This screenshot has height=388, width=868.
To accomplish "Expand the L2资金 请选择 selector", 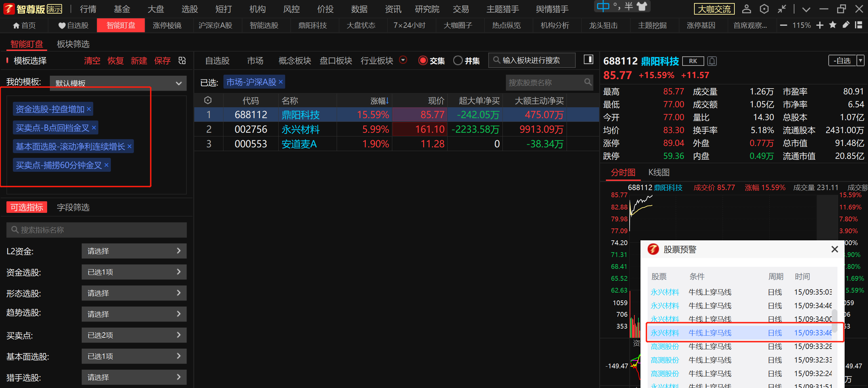I will (134, 251).
